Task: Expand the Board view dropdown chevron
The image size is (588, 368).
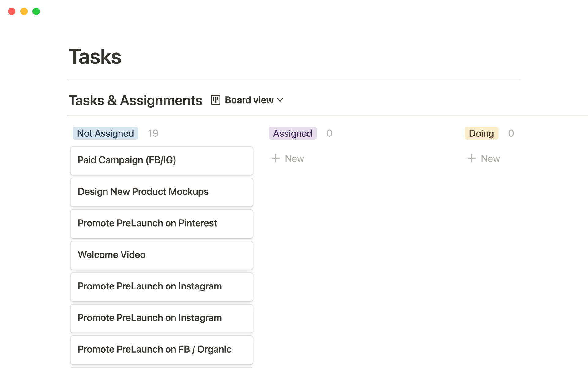Action: [x=280, y=100]
